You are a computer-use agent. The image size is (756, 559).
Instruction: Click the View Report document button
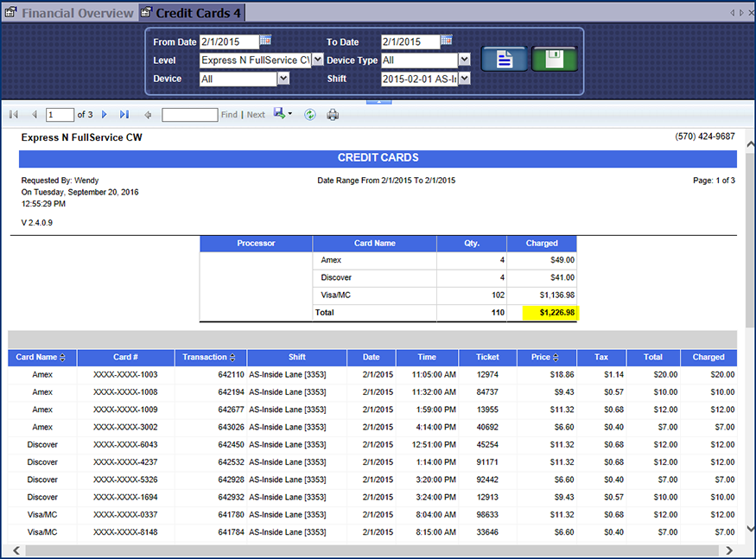[505, 59]
